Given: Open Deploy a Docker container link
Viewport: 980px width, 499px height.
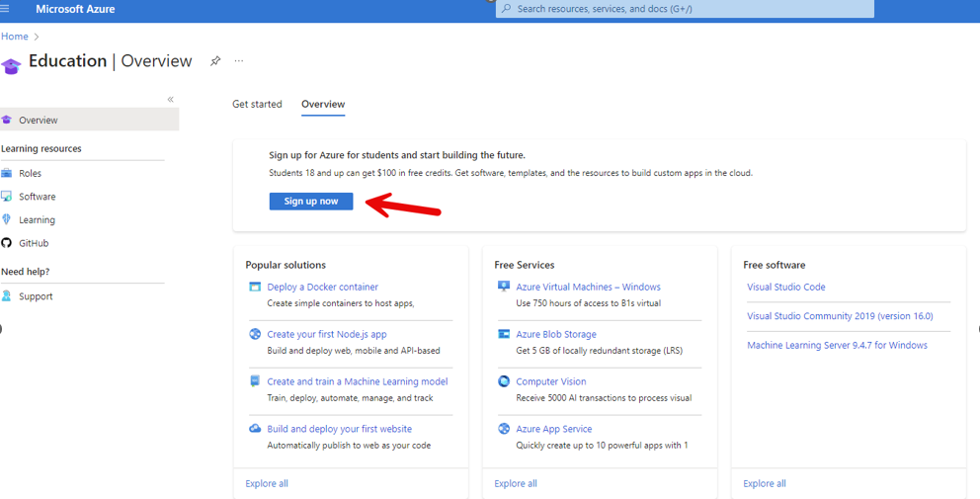Looking at the screenshot, I should point(322,287).
